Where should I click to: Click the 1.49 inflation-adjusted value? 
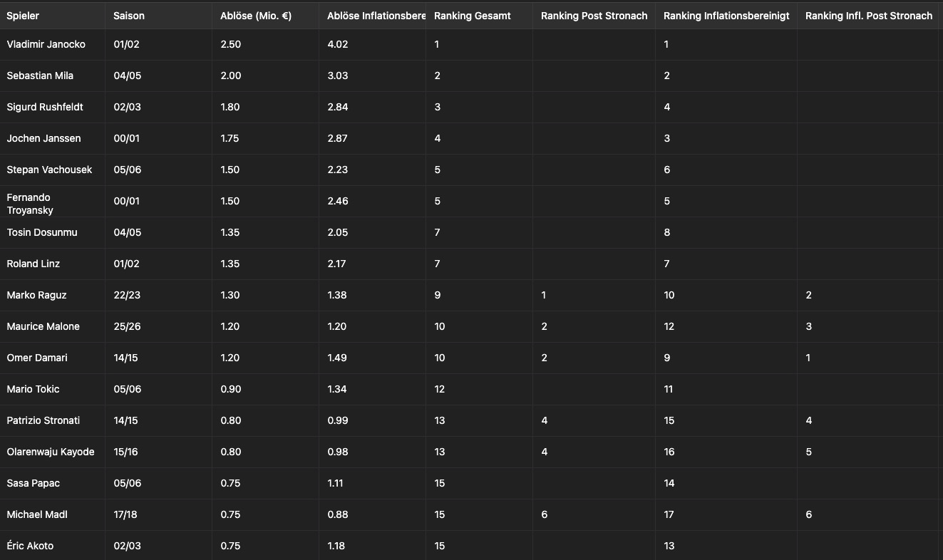[336, 358]
